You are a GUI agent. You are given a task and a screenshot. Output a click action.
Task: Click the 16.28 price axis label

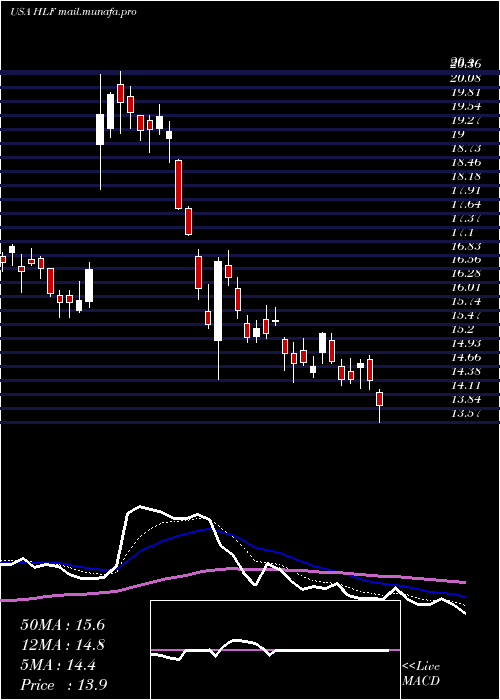[465, 273]
